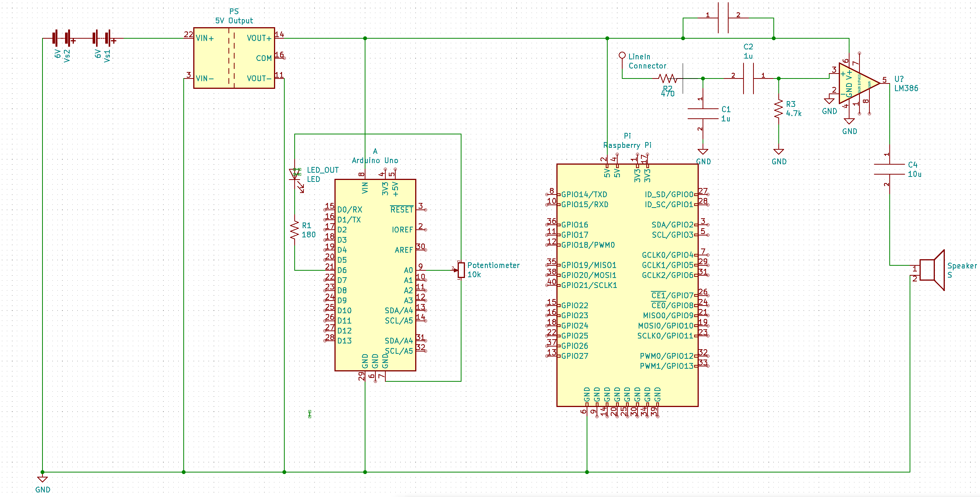Click the COM pin label on PS
The image size is (980, 497).
point(264,58)
